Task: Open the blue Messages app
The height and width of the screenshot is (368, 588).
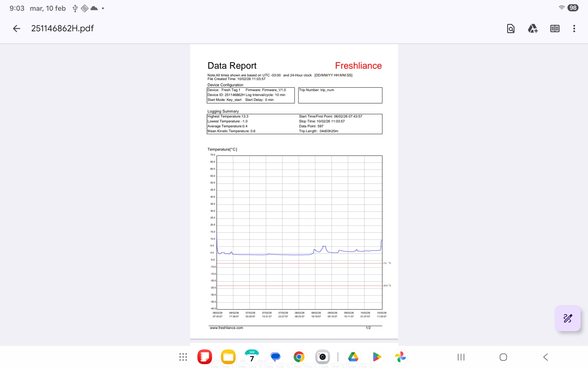Action: (275, 357)
